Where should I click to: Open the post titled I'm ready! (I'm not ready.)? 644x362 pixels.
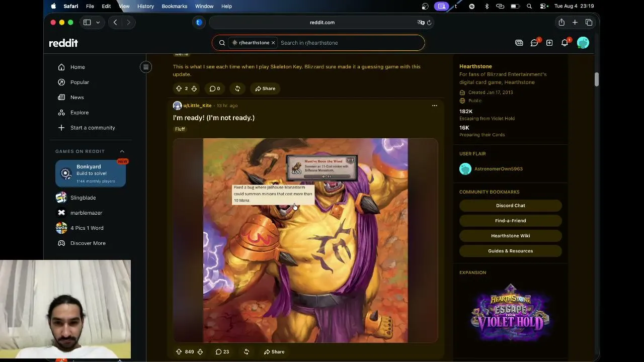click(x=214, y=118)
